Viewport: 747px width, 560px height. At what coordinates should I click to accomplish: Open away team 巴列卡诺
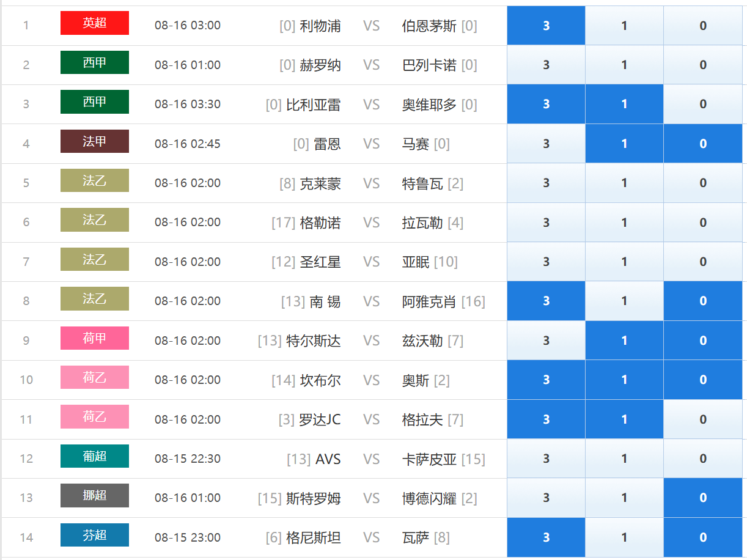point(429,65)
